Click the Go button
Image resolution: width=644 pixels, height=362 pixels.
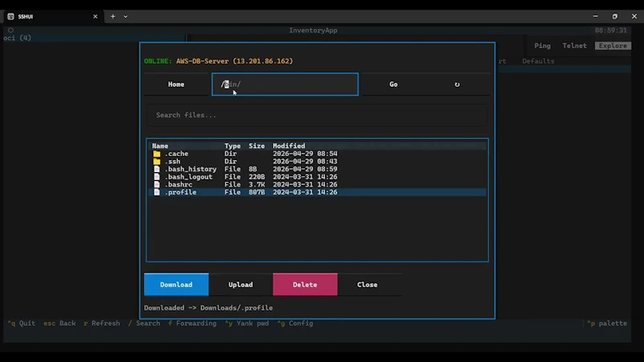click(394, 84)
